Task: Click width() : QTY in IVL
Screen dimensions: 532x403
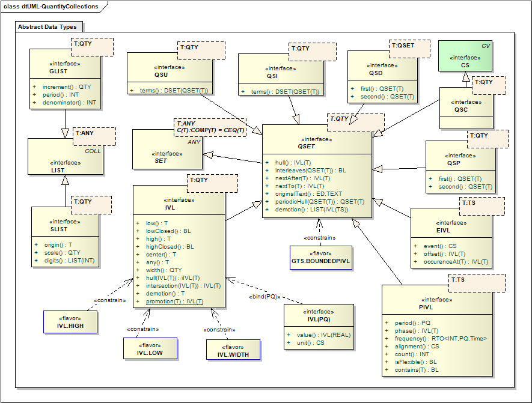Action: tap(164, 270)
